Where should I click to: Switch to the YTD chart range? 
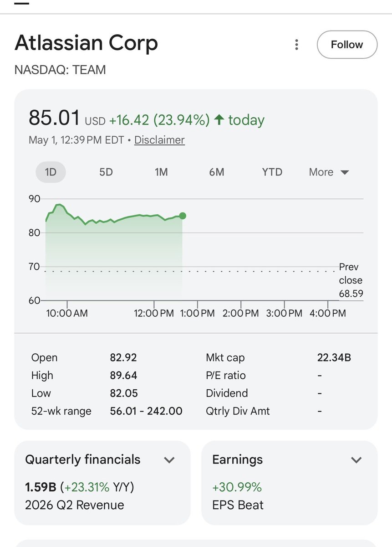[272, 172]
